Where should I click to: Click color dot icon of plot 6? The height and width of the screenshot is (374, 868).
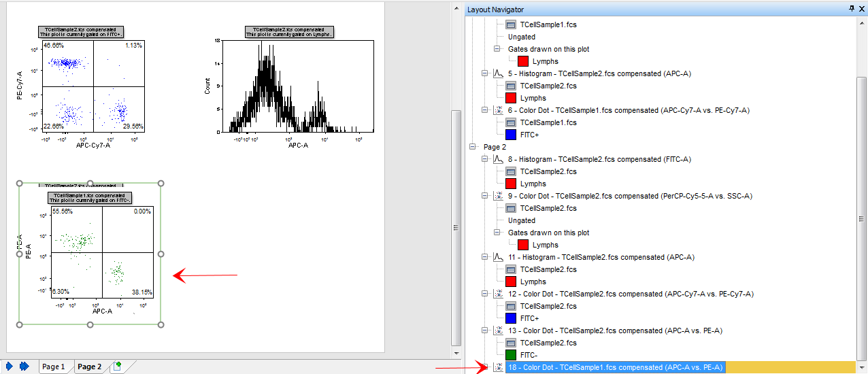[497, 110]
